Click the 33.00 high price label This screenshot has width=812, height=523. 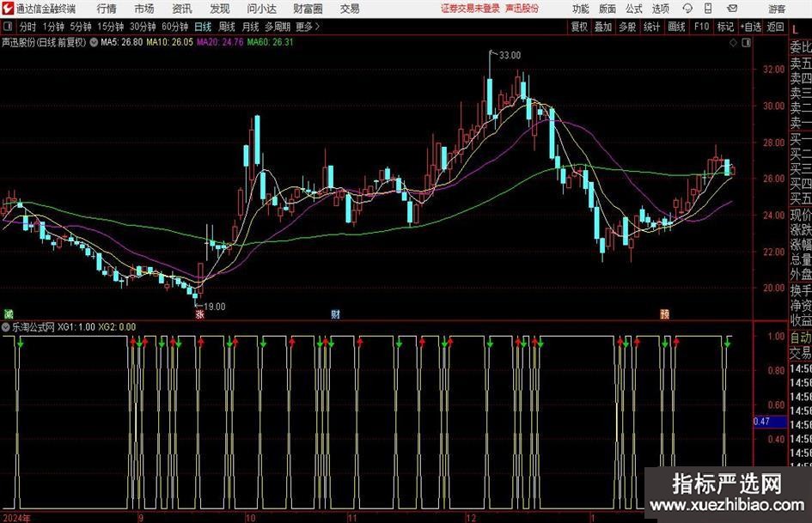click(x=510, y=56)
